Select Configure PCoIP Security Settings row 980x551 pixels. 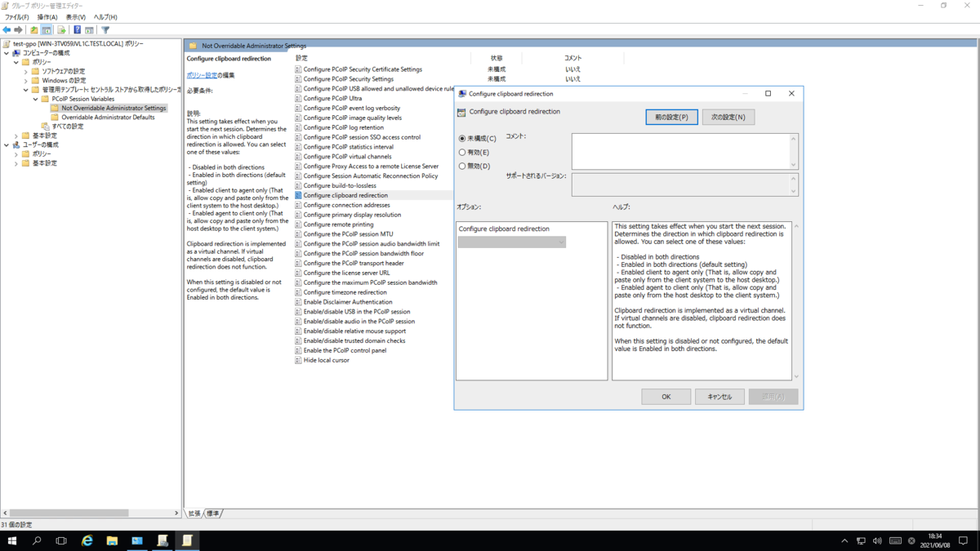coord(348,79)
